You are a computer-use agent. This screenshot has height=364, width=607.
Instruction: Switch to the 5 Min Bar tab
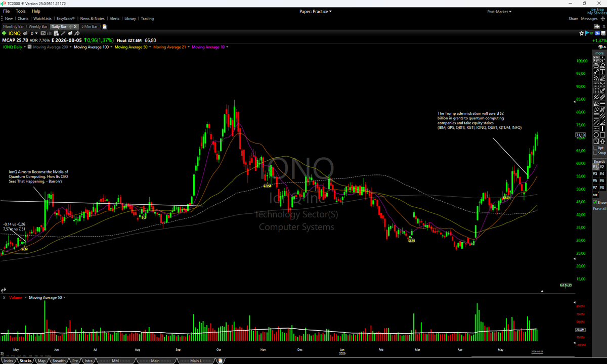click(x=90, y=26)
